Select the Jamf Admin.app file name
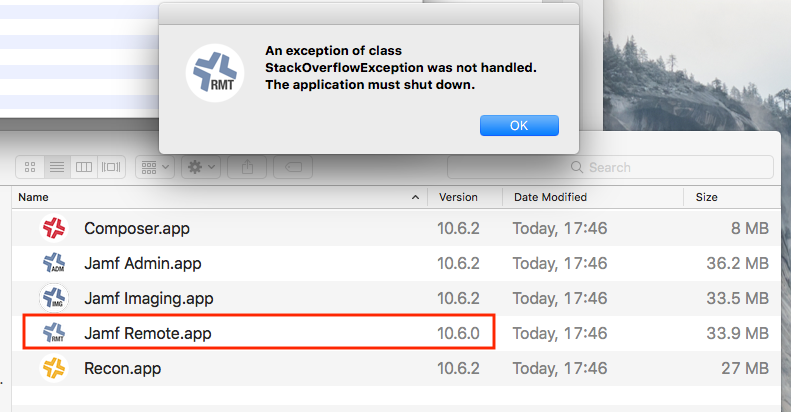The image size is (791, 412). 143,263
